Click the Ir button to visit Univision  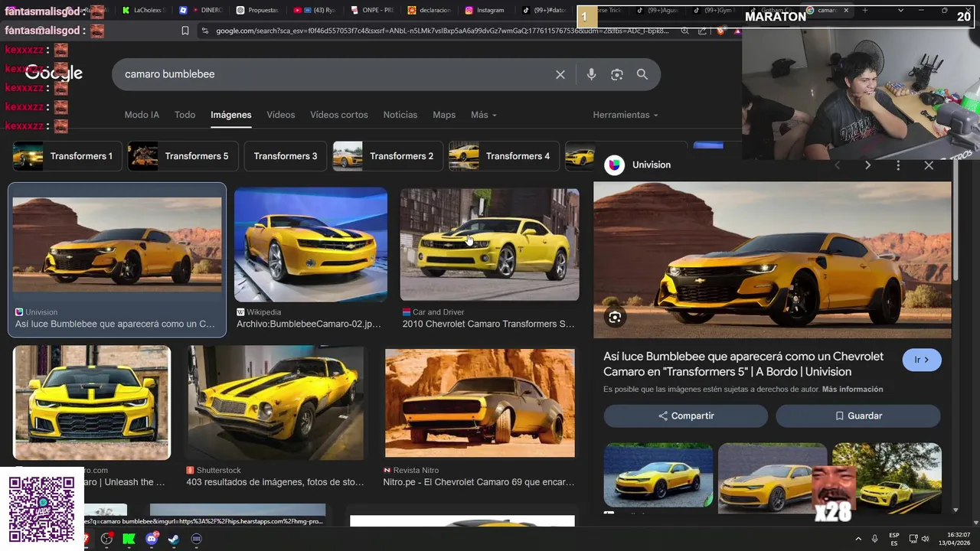922,360
